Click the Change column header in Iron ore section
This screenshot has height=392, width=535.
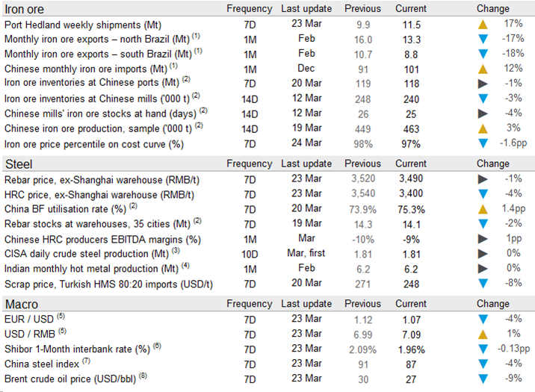pos(492,9)
